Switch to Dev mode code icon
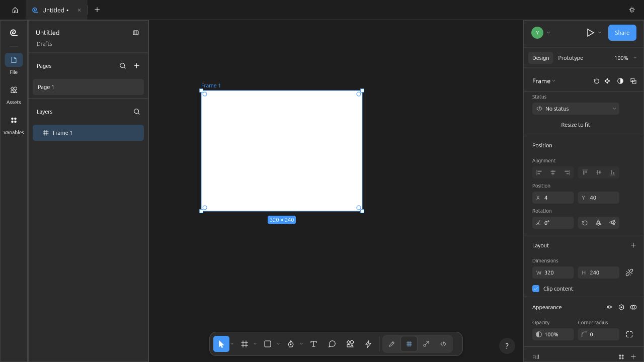644x362 pixels. click(x=443, y=344)
